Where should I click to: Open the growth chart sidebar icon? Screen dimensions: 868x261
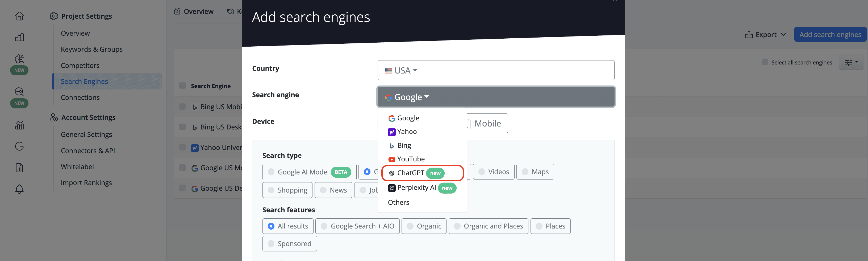click(x=19, y=125)
